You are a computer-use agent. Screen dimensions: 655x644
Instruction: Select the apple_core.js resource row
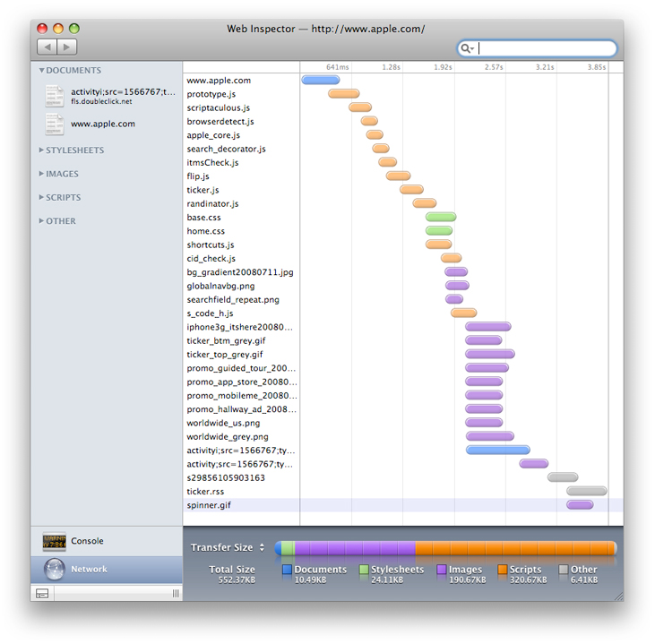coord(403,135)
